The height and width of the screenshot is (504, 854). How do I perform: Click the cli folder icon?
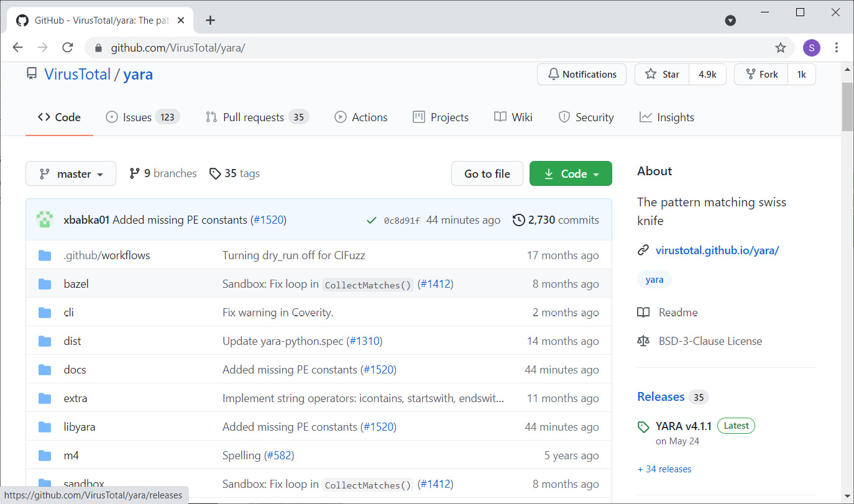click(x=45, y=313)
